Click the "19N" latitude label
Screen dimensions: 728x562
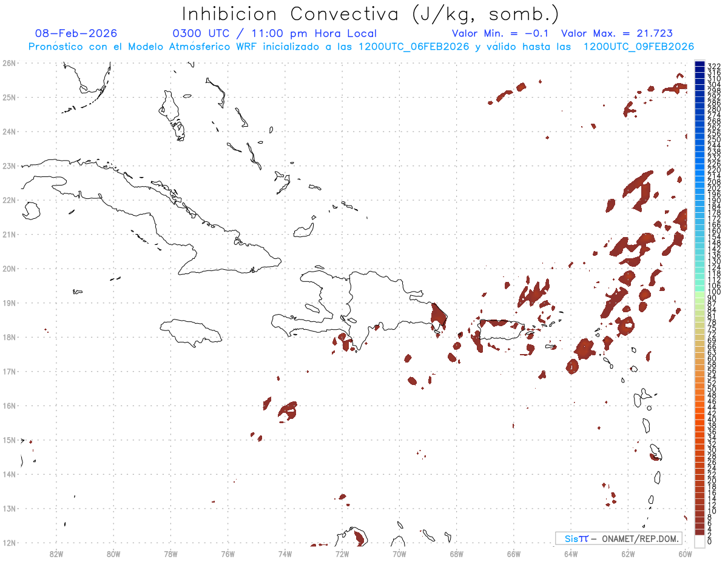(x=8, y=303)
